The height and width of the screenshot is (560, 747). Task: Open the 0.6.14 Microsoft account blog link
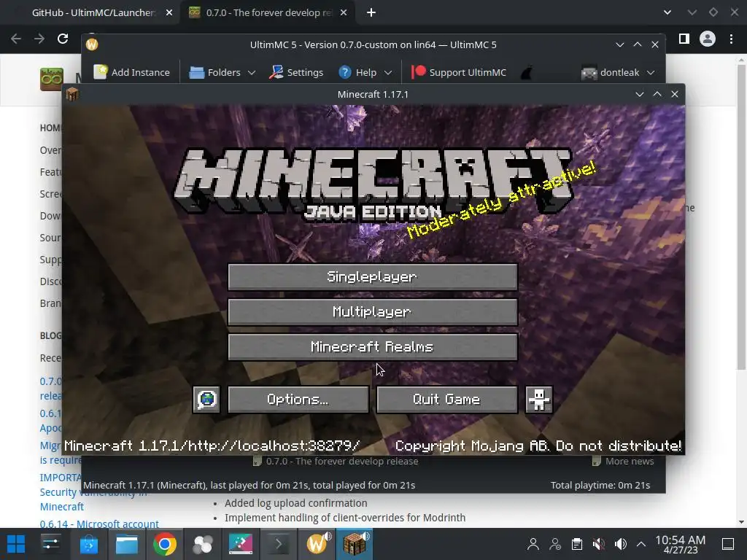coord(99,524)
